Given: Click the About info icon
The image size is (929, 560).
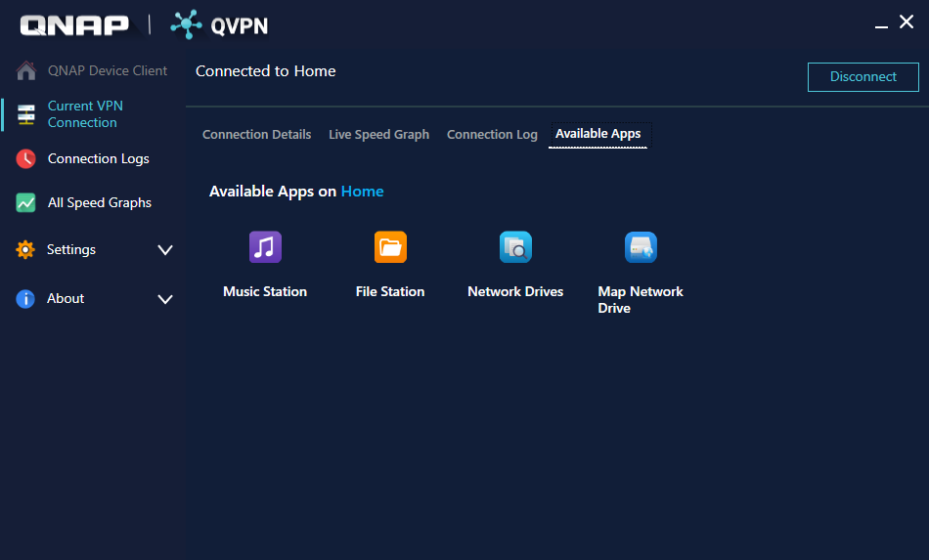Looking at the screenshot, I should click(25, 298).
